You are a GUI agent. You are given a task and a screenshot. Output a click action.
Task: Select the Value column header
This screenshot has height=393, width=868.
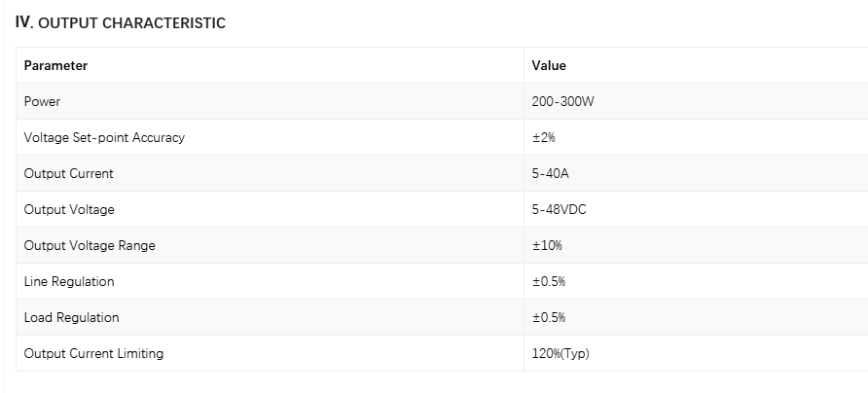(x=549, y=65)
